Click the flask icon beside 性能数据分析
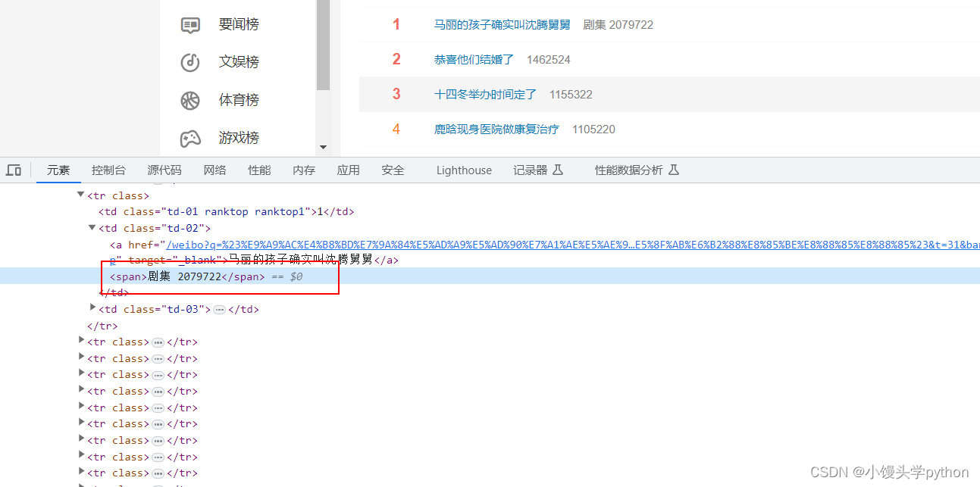This screenshot has width=980, height=487. pos(673,170)
